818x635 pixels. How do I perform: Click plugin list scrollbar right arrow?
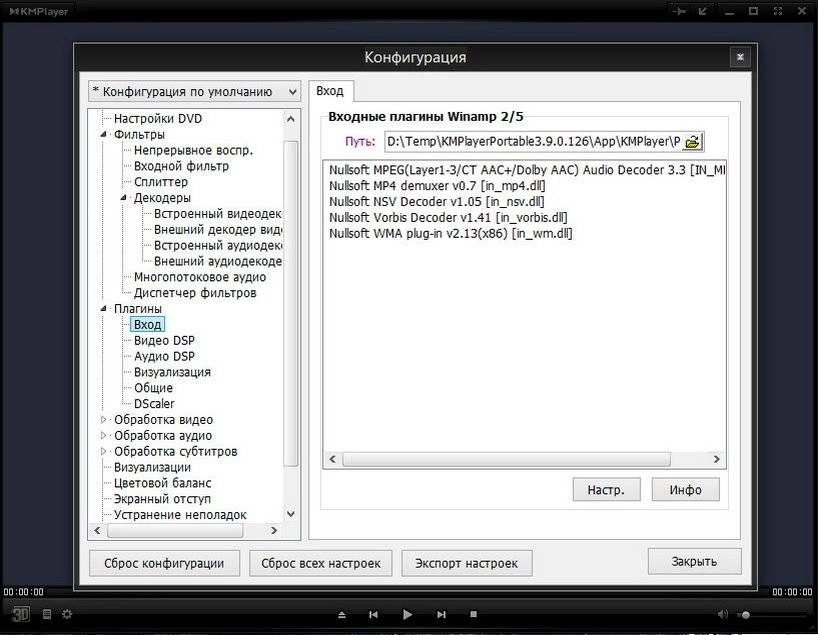pyautogui.click(x=717, y=459)
